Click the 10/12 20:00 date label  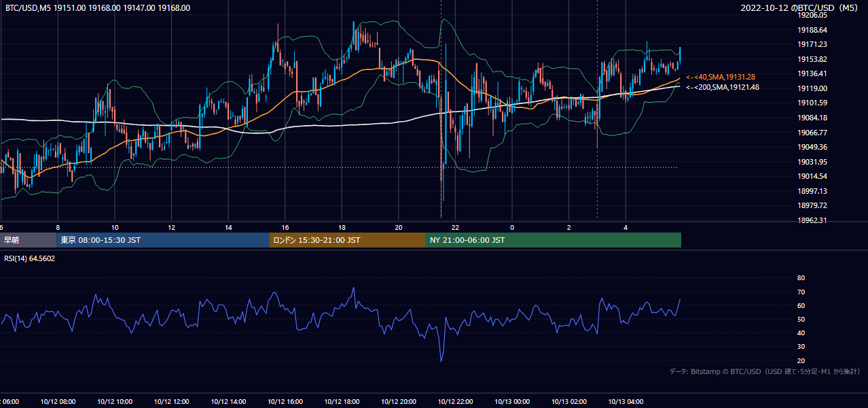click(399, 402)
